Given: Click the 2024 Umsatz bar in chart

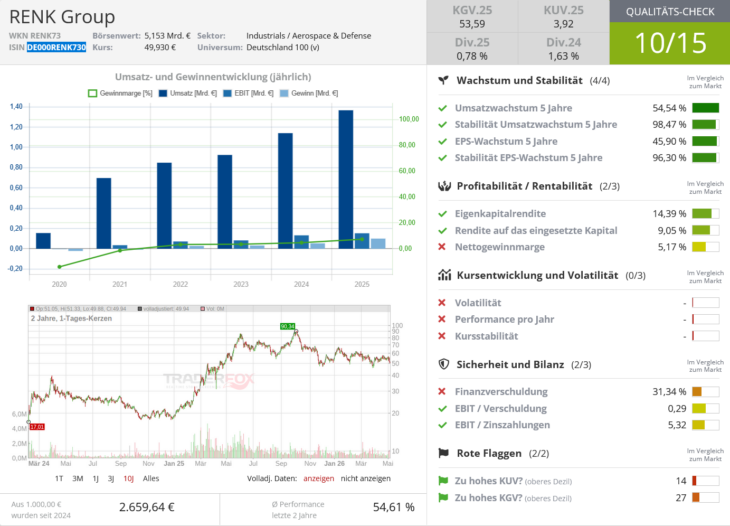Looking at the screenshot, I should click(x=285, y=191).
